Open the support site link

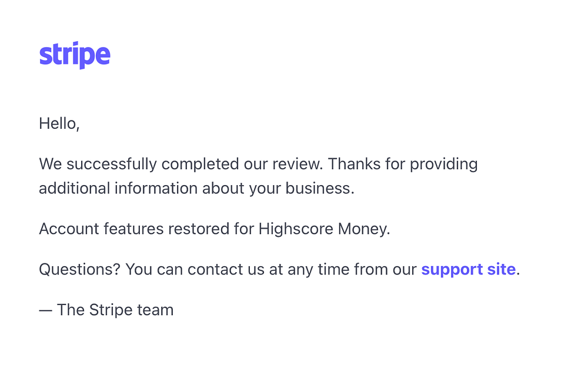[x=469, y=270]
